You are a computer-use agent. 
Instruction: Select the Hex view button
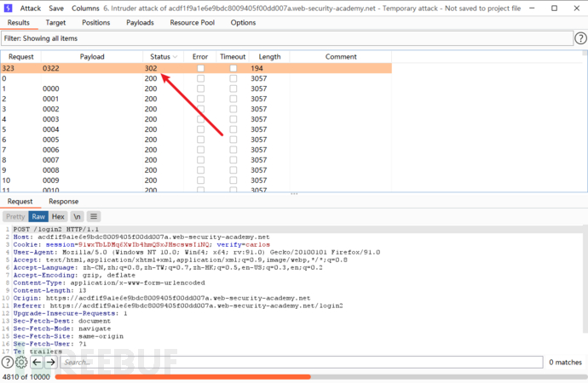pos(58,216)
